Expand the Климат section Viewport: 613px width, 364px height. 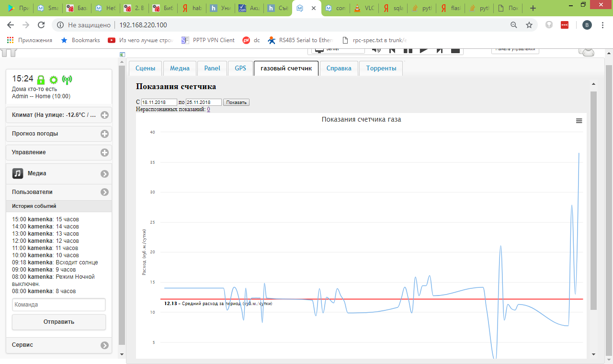point(104,115)
